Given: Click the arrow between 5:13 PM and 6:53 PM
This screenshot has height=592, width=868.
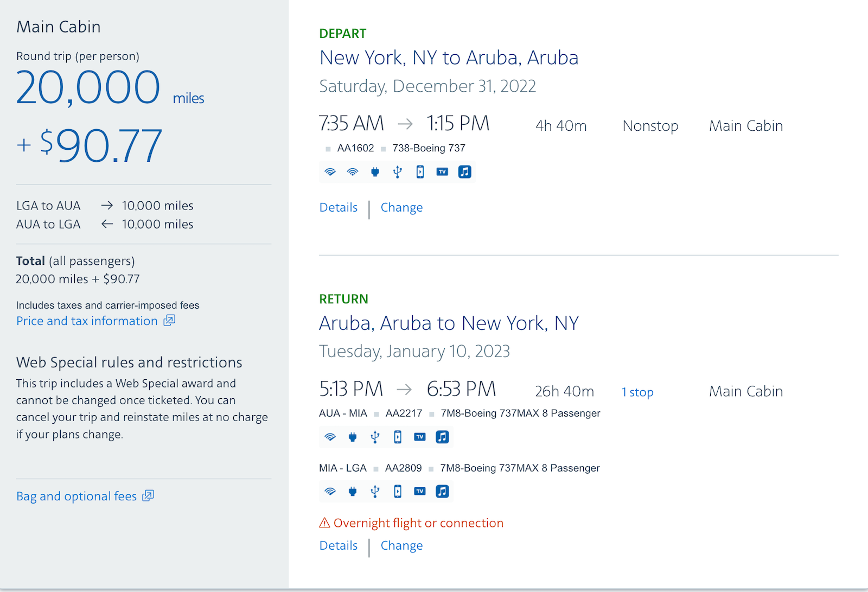Looking at the screenshot, I should pyautogui.click(x=404, y=389).
